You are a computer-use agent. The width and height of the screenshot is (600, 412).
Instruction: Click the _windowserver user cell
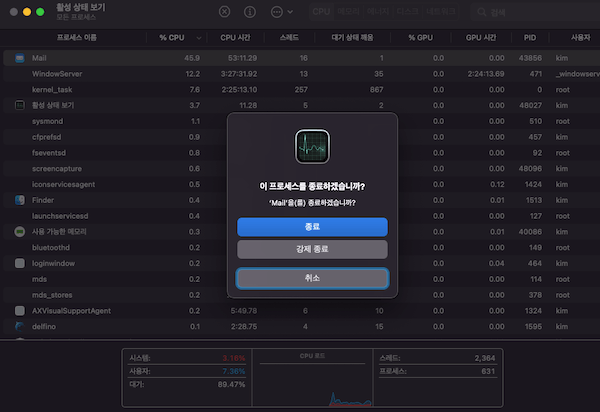(x=578, y=74)
